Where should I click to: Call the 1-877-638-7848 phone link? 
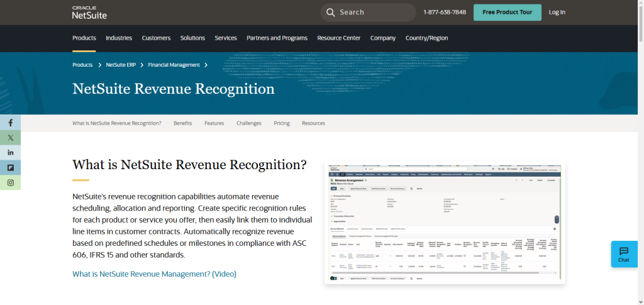[x=445, y=13]
